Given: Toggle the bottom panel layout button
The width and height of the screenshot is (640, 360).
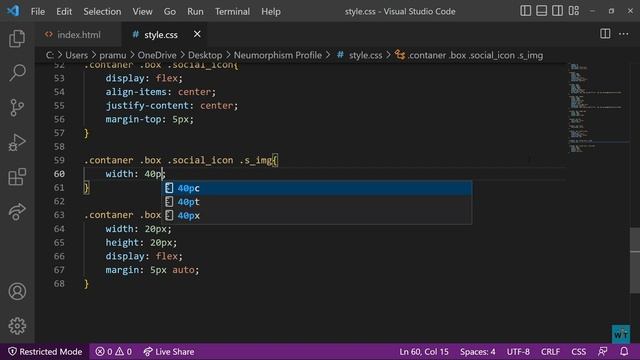Looking at the screenshot, I should (x=542, y=11).
